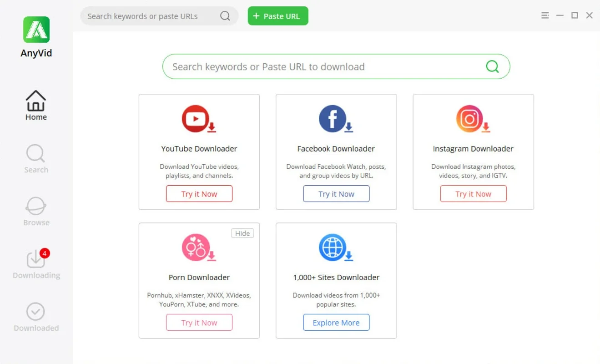Click Try it Now under YouTube Downloader

coord(199,194)
